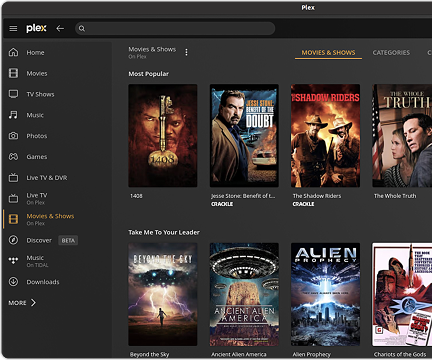Open Jesse Stone Benefit of the Doubt poster
The image size is (432, 360).
pos(244,136)
